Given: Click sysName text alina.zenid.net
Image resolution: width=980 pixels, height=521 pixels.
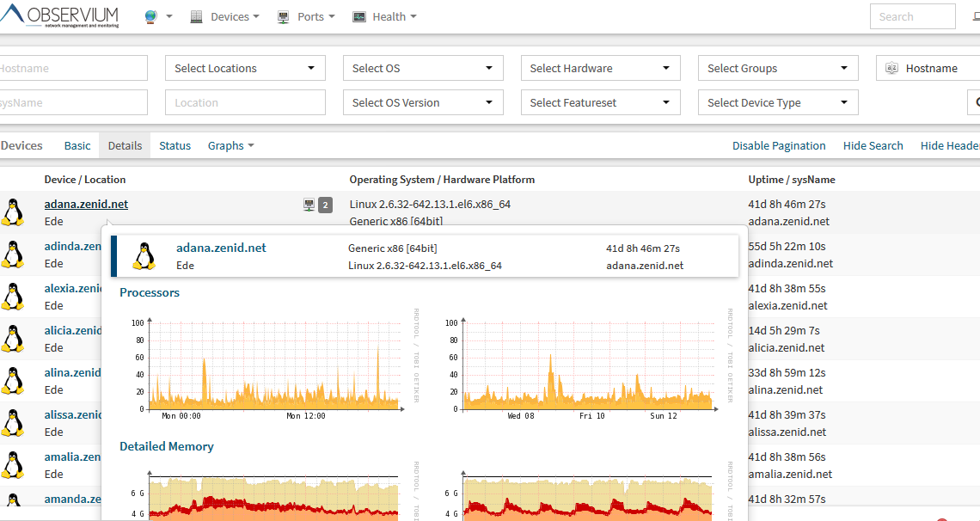Looking at the screenshot, I should [786, 389].
